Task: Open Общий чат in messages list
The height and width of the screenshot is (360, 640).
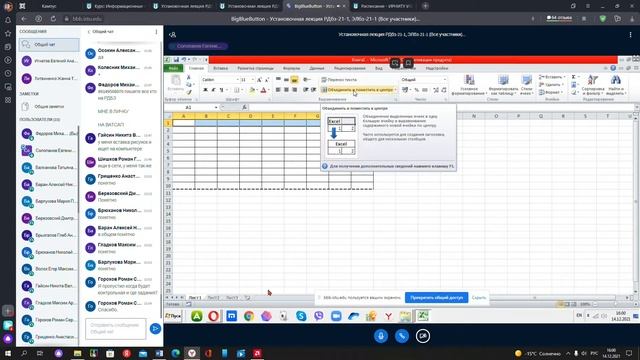Action: tap(49, 44)
